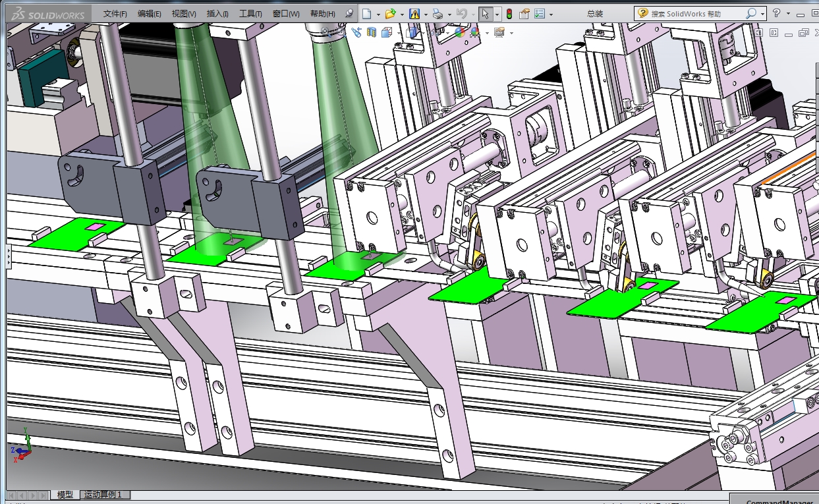Open the View Settings monitor icon

(x=499, y=32)
